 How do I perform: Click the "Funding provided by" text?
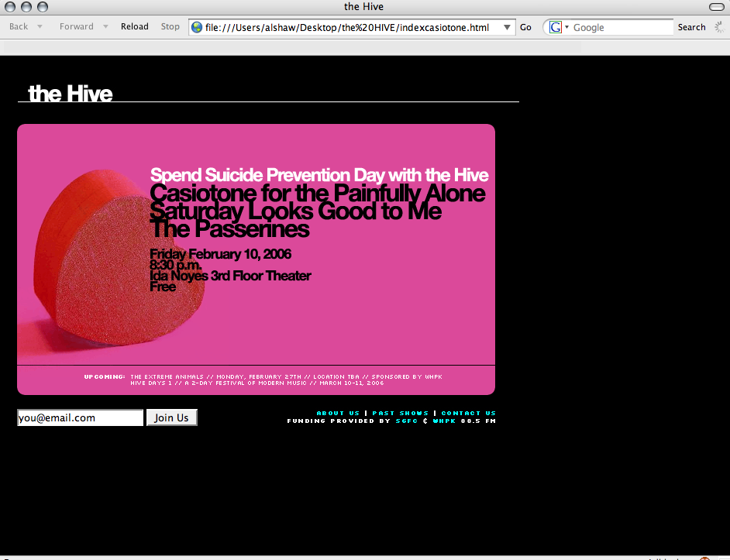click(x=339, y=421)
